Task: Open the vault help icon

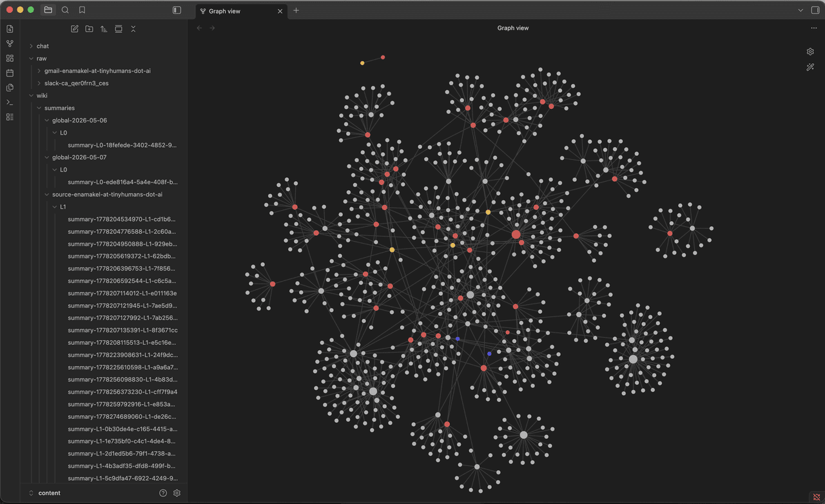Action: (163, 493)
